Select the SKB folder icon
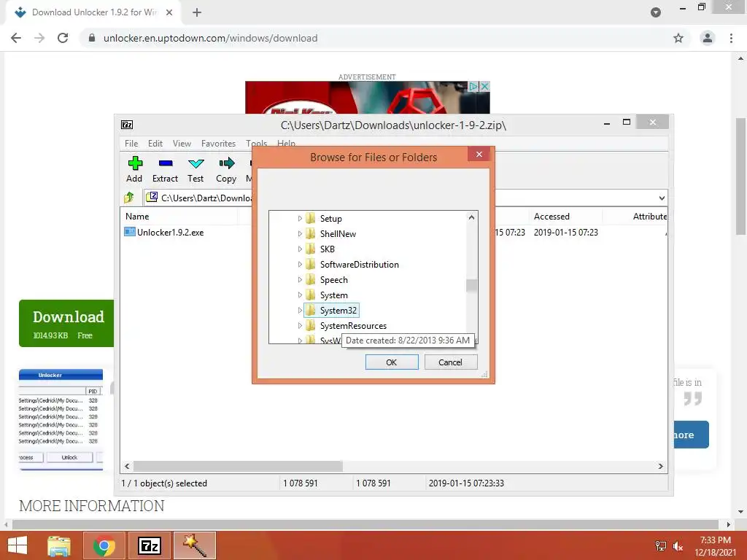 311,249
